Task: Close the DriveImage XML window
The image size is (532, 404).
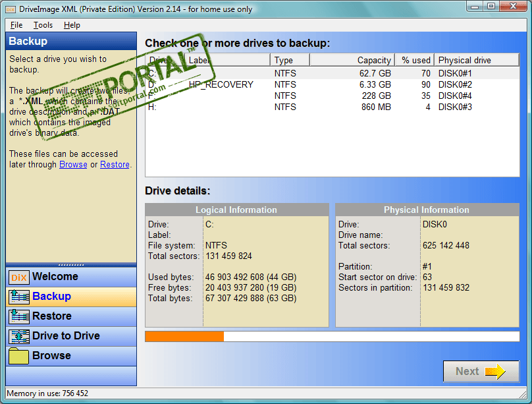Action: tap(514, 6)
